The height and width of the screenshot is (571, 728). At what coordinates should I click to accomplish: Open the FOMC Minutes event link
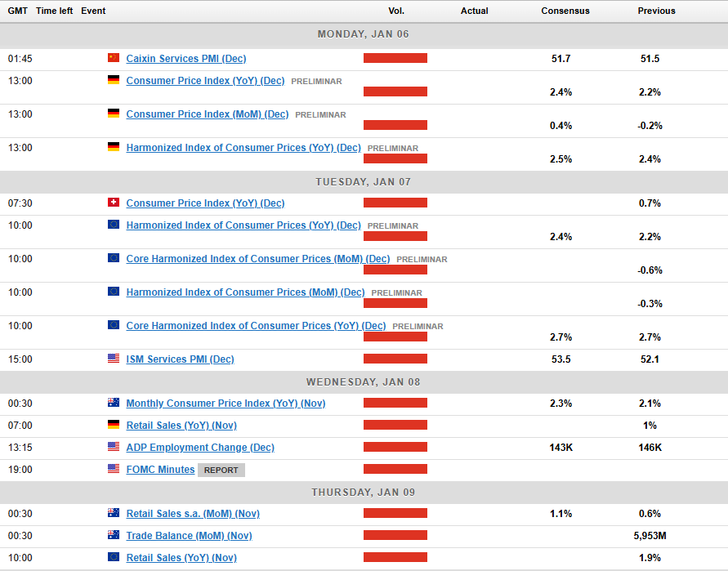pyautogui.click(x=160, y=470)
